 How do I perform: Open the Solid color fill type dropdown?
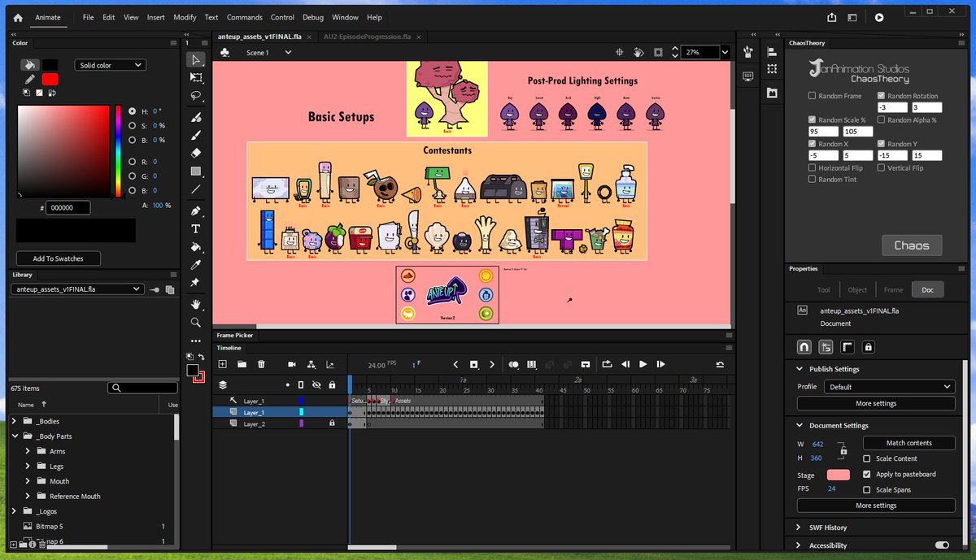tap(110, 65)
